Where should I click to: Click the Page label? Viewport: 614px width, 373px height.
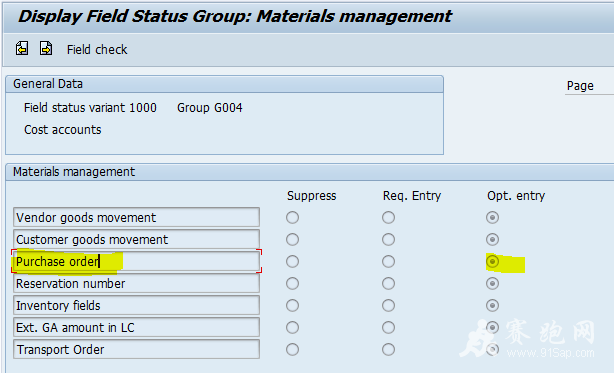(x=580, y=86)
